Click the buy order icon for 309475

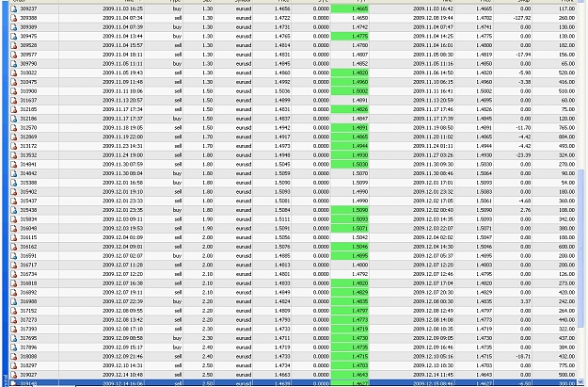[13, 37]
